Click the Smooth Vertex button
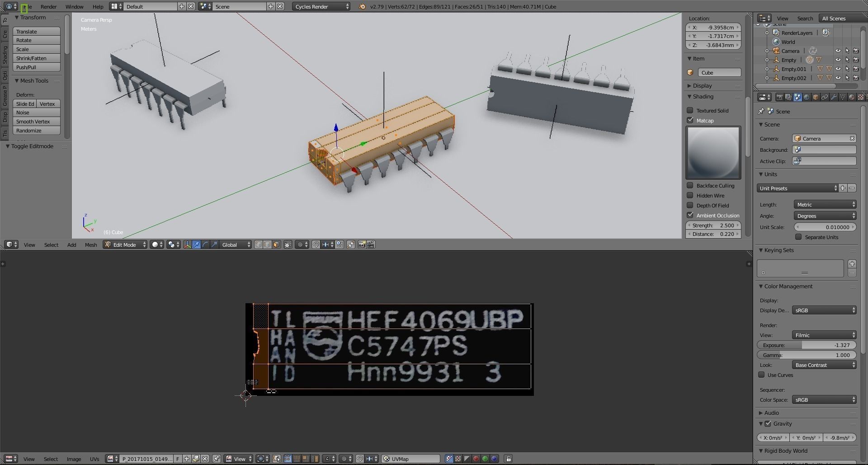Screen dimensions: 868x465 [x=37, y=122]
